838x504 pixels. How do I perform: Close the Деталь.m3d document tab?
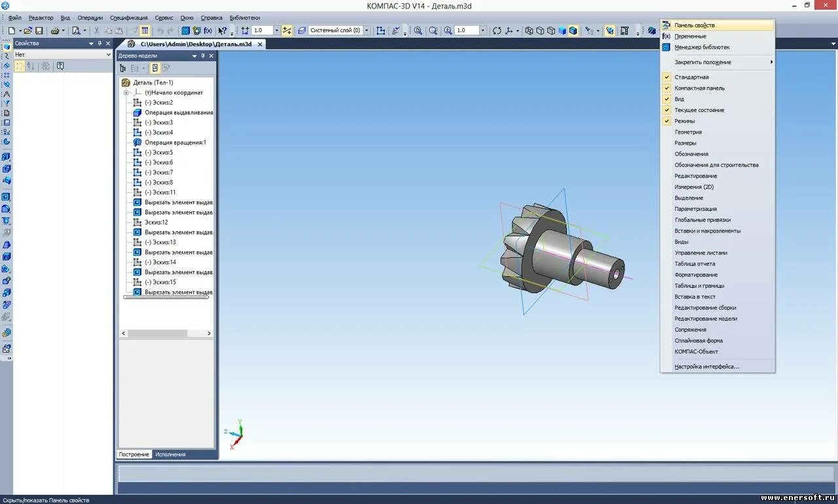[260, 45]
